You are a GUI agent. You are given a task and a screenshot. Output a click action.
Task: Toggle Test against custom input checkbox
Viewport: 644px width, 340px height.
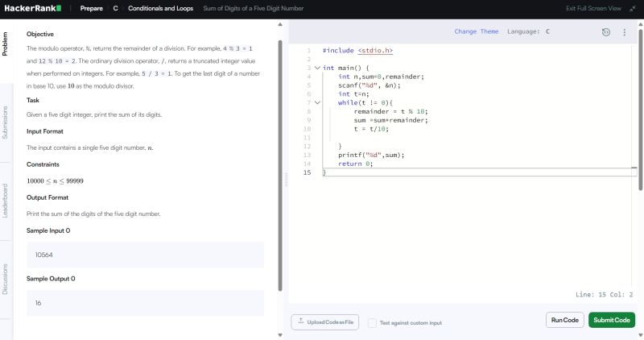point(372,323)
